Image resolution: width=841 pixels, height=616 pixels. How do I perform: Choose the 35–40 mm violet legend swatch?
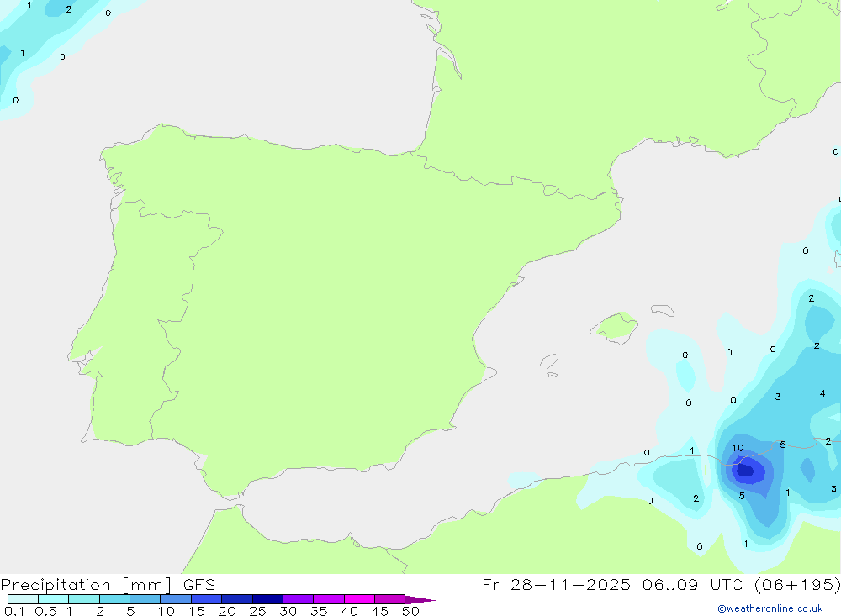pyautogui.click(x=328, y=599)
